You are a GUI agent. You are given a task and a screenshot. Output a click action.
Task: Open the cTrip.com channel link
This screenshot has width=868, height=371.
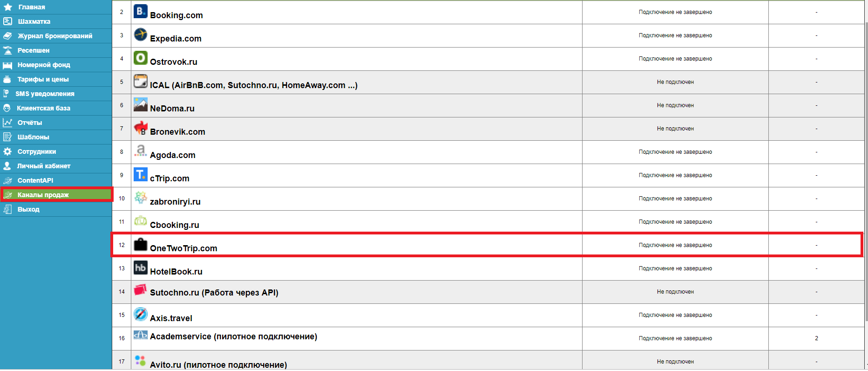tap(170, 179)
